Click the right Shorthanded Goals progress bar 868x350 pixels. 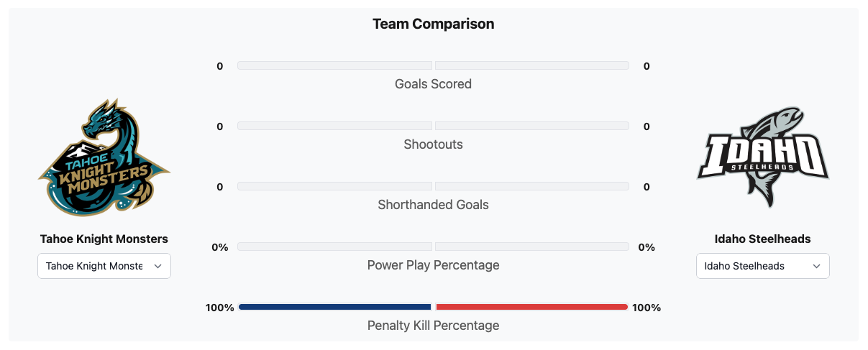pyautogui.click(x=532, y=186)
